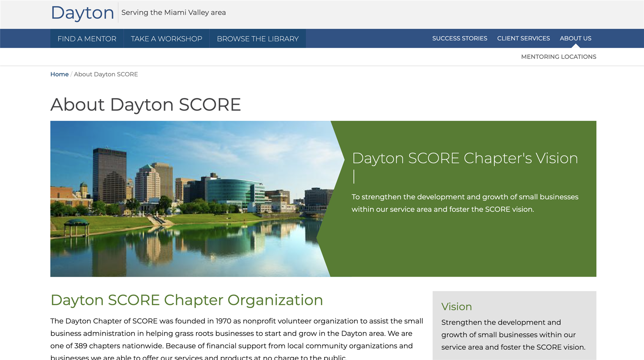The height and width of the screenshot is (360, 644).
Task: Open Mentoring Locations submenu link
Action: click(558, 57)
